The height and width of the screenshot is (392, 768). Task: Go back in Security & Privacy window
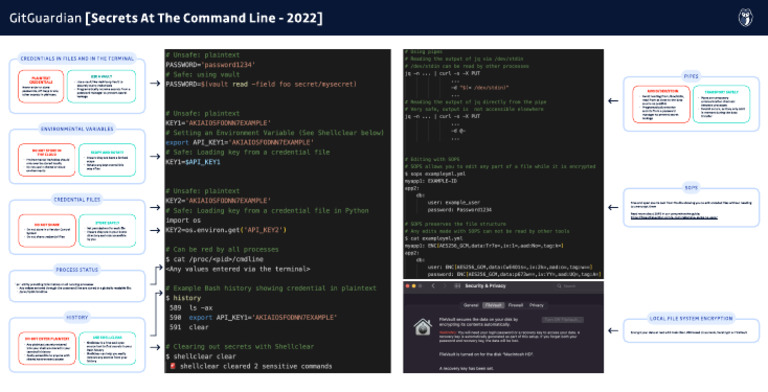point(433,286)
